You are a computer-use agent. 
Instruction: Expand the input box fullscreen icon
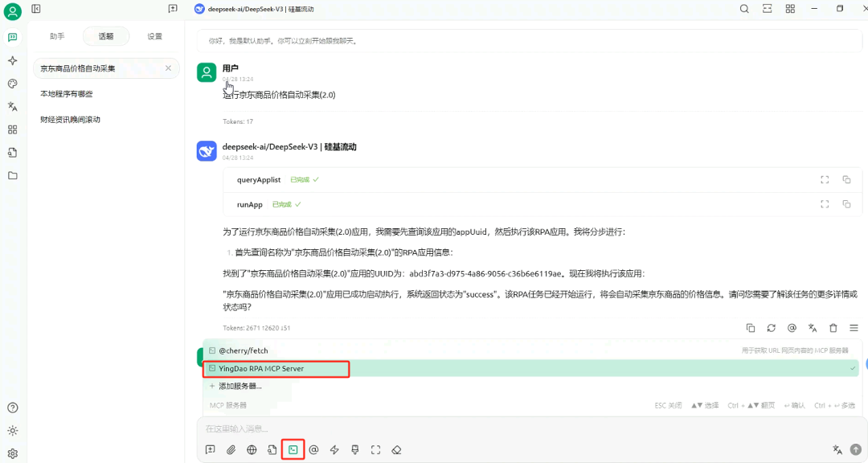click(x=376, y=449)
